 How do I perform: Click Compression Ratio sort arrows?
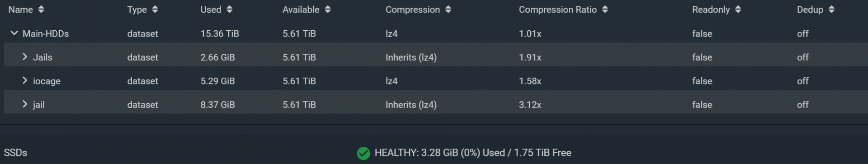pyautogui.click(x=605, y=9)
